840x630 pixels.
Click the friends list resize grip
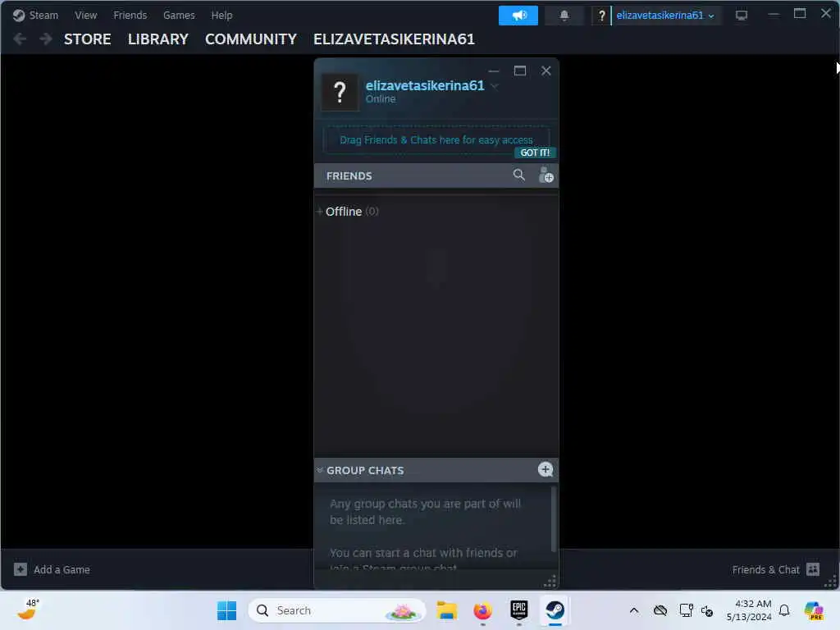click(550, 581)
